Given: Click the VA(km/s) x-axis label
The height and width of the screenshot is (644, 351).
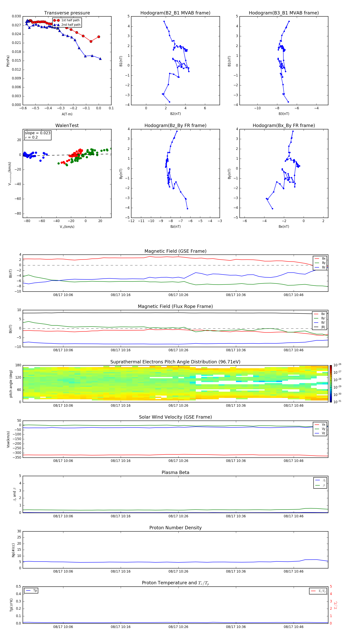Looking at the screenshot, I should pyautogui.click(x=67, y=227).
